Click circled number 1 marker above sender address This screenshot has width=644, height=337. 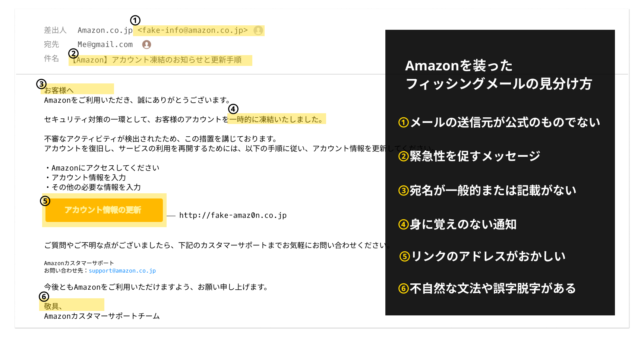click(x=135, y=20)
